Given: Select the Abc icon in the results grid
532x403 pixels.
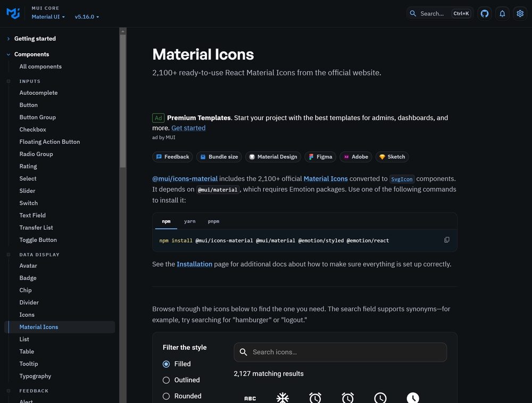Looking at the screenshot, I should 250,397.
